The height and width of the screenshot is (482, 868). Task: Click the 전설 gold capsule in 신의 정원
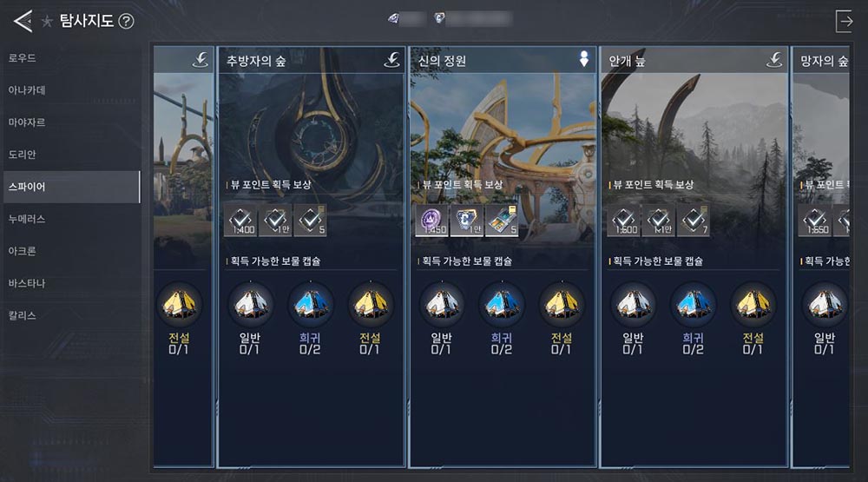tap(562, 304)
